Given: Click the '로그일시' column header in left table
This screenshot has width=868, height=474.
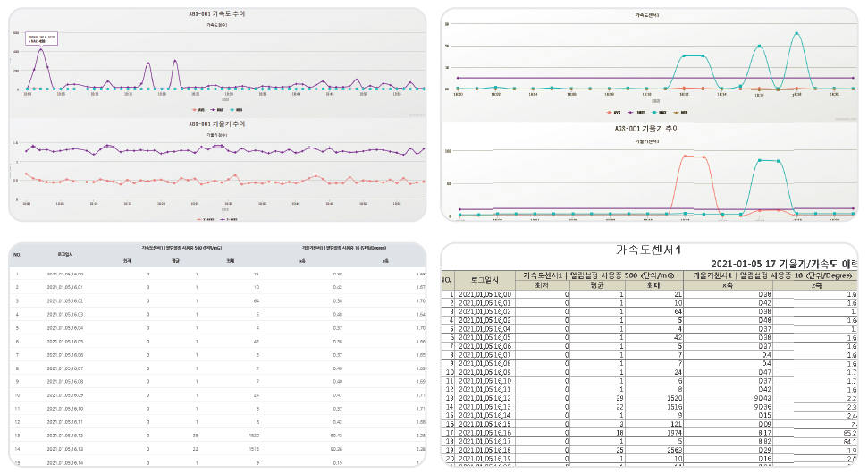Looking at the screenshot, I should click(x=64, y=254).
